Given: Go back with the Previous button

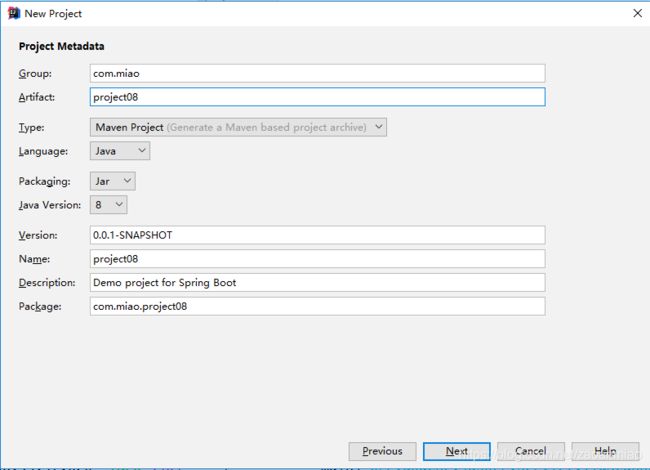Looking at the screenshot, I should 382,451.
